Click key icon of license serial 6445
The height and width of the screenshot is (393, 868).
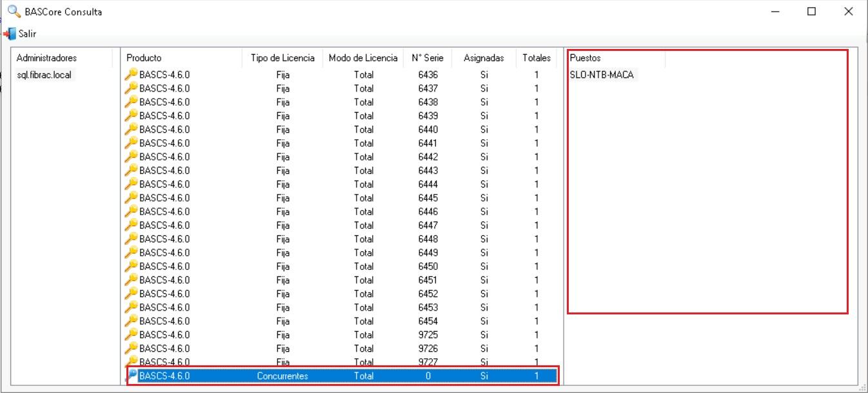[131, 198]
